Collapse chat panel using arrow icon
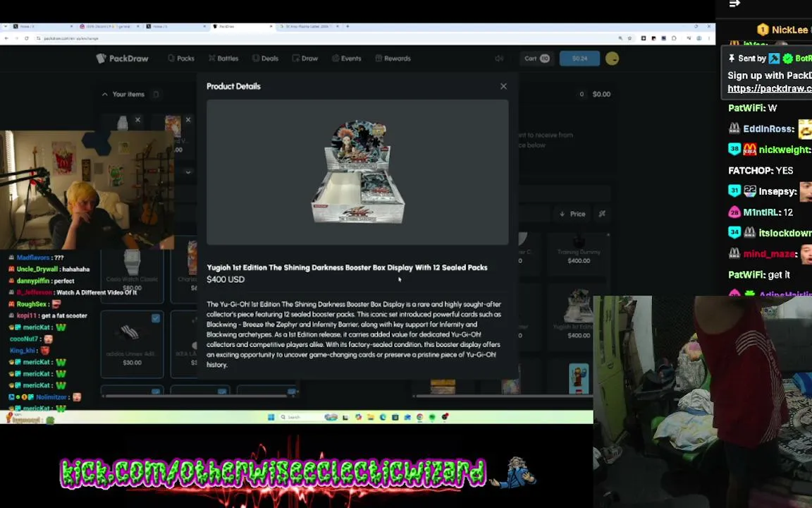 point(734,4)
